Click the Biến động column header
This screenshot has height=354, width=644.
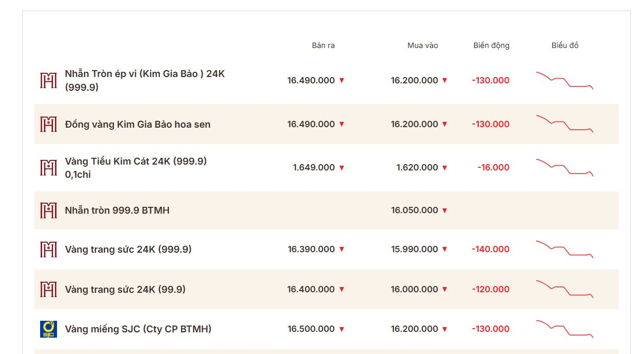pyautogui.click(x=491, y=45)
